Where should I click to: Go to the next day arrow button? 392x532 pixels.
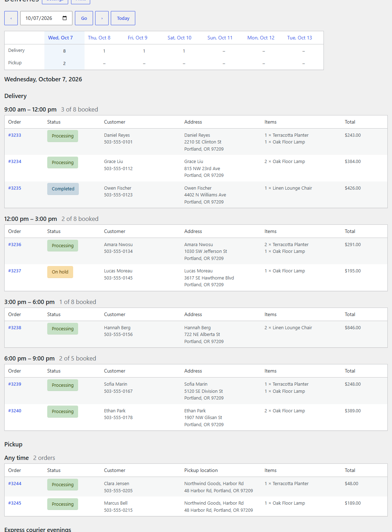tap(102, 18)
